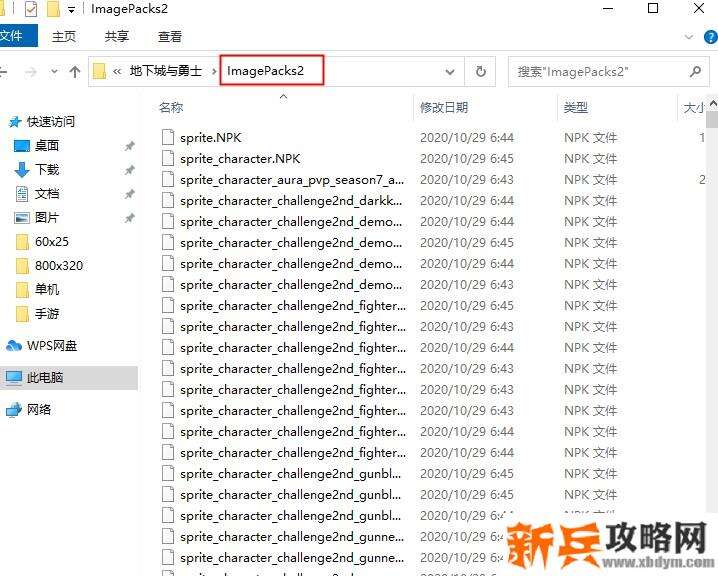This screenshot has height=576, width=718.
Task: Click the vertical scrollbar up arrow
Action: 713,104
